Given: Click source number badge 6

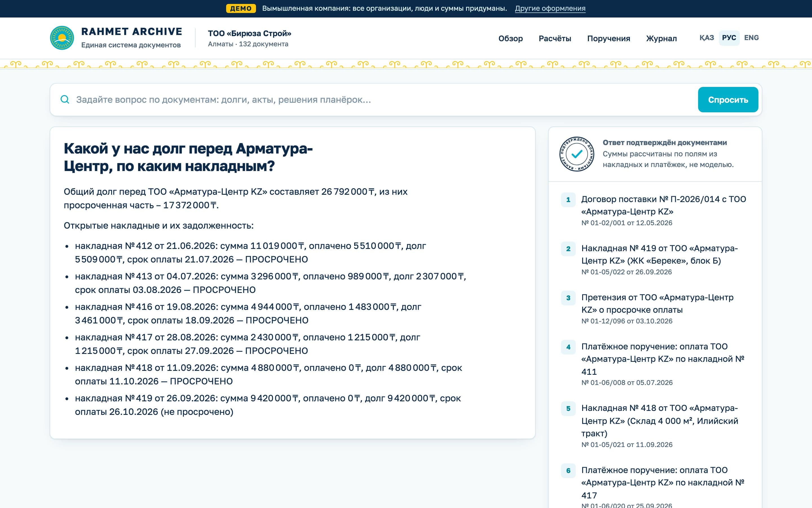Looking at the screenshot, I should click(x=568, y=470).
